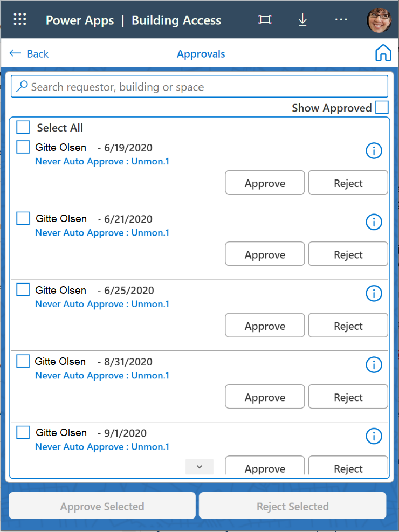Click the Select All label
This screenshot has width=399, height=532.
(x=60, y=128)
